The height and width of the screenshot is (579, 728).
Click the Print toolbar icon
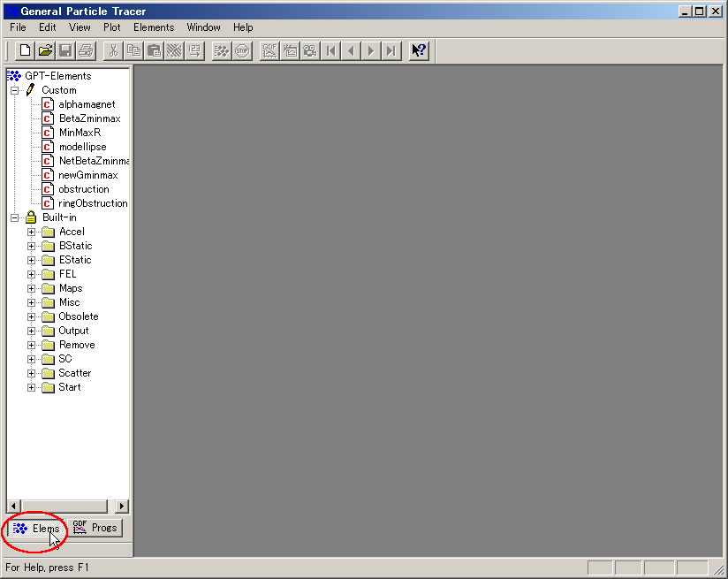(x=87, y=50)
